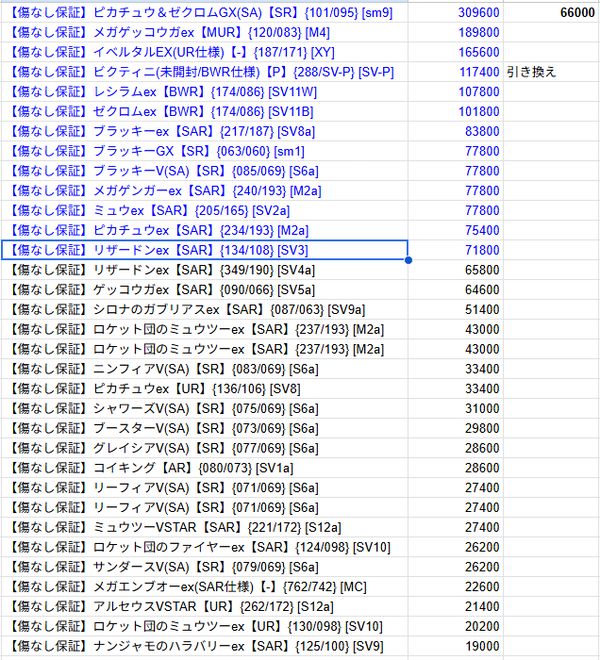Select the ピカチュウex【SAR】 {234/193} cell
The width and height of the screenshot is (600, 660).
204,230
